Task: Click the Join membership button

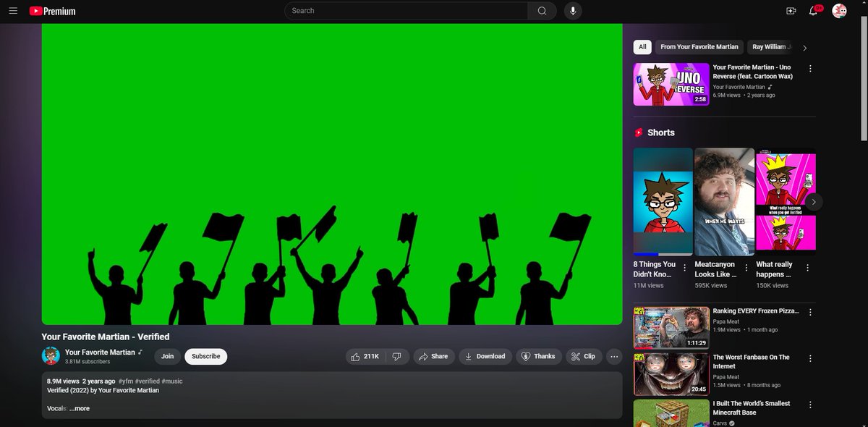Action: click(x=167, y=356)
